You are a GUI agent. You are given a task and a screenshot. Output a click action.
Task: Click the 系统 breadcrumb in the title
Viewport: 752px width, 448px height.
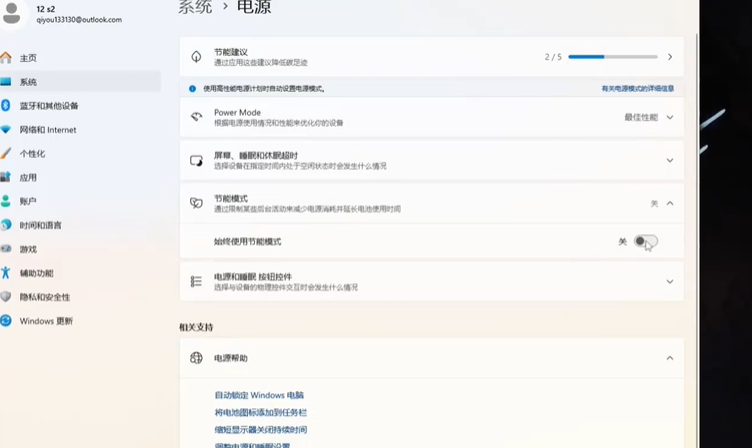tap(195, 7)
